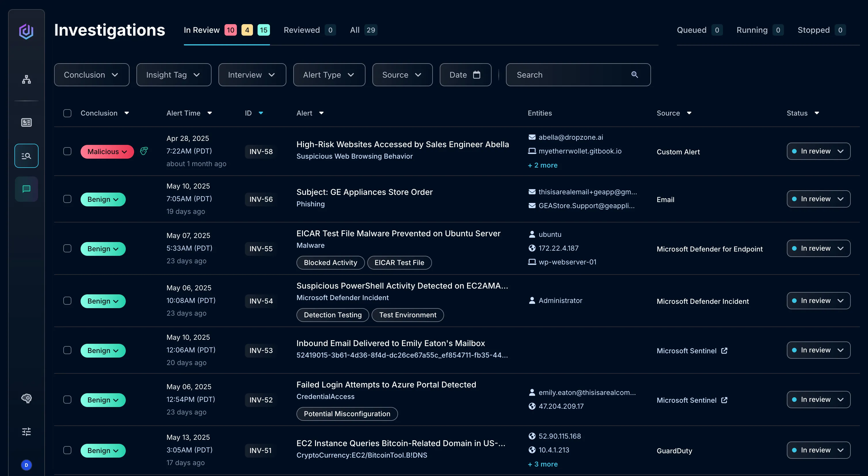The width and height of the screenshot is (868, 476).
Task: Click the AI brain gear sidebar icon
Action: pyautogui.click(x=26, y=398)
